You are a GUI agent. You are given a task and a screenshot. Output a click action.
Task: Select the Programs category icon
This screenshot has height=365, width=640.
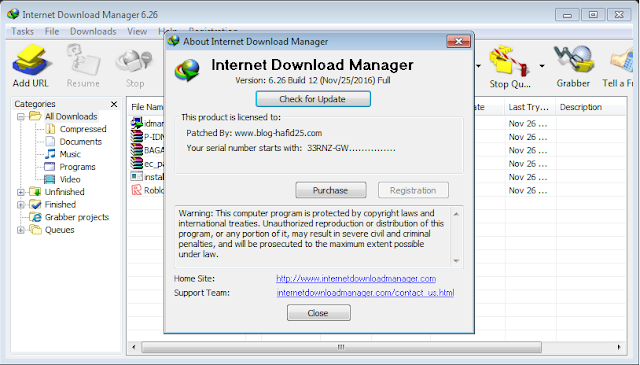49,167
